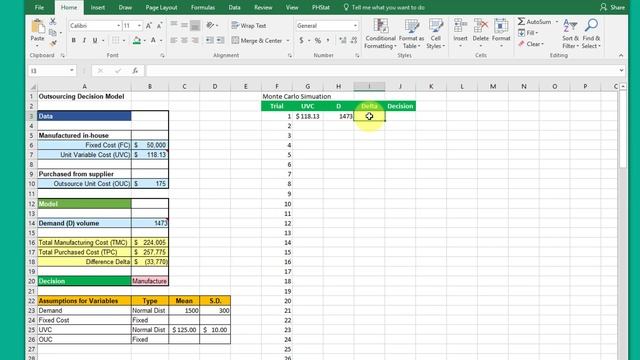Click the Accounting dollar format icon
This screenshot has width=640, height=360.
[x=301, y=40]
